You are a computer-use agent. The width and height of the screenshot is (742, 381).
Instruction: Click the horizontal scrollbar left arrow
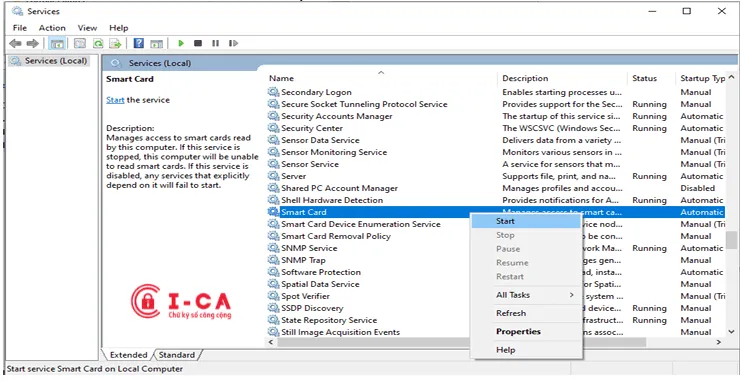pos(272,342)
